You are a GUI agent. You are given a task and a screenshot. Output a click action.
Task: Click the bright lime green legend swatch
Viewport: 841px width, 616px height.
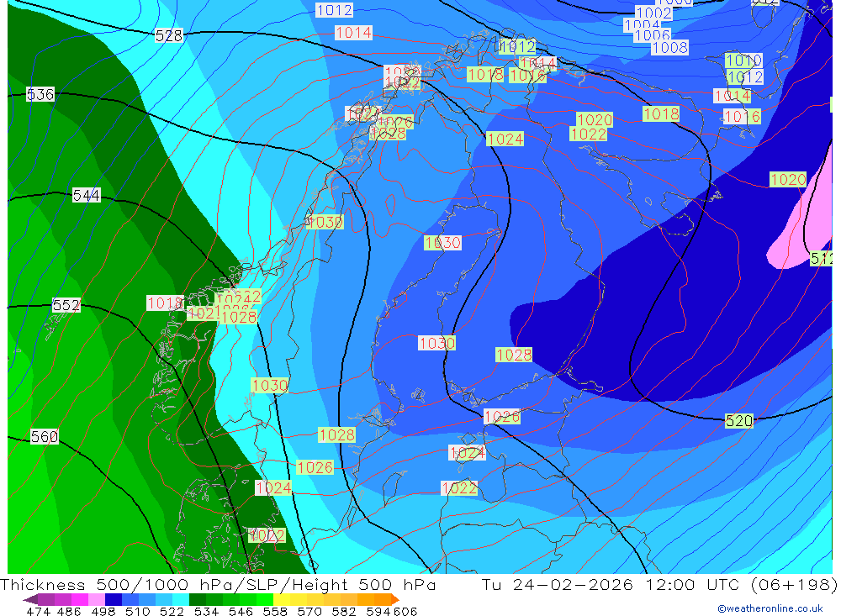pos(265,599)
